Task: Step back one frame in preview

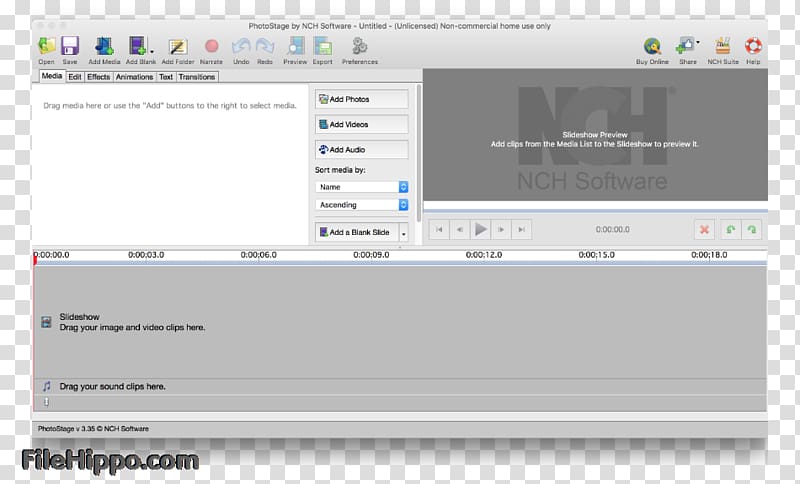Action: [x=460, y=230]
